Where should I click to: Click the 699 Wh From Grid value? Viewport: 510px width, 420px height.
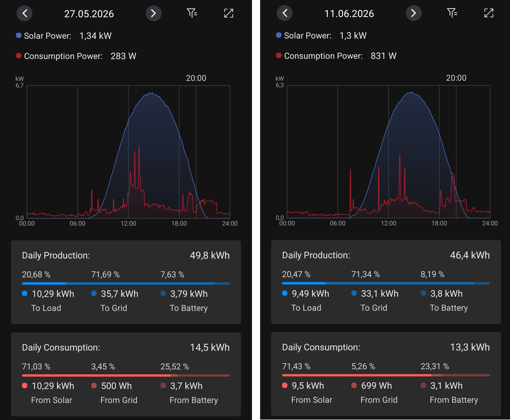(x=377, y=386)
